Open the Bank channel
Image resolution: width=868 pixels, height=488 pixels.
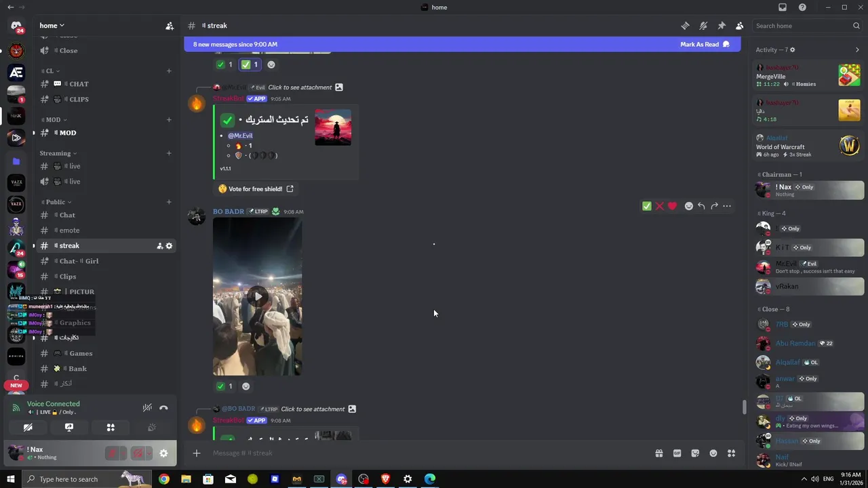[x=105, y=369]
